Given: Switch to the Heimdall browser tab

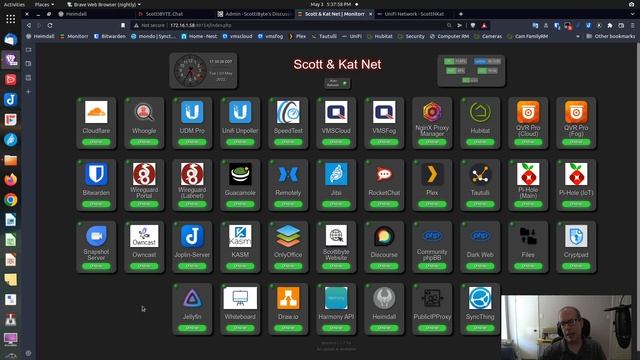Looking at the screenshot, I should pyautogui.click(x=76, y=14).
